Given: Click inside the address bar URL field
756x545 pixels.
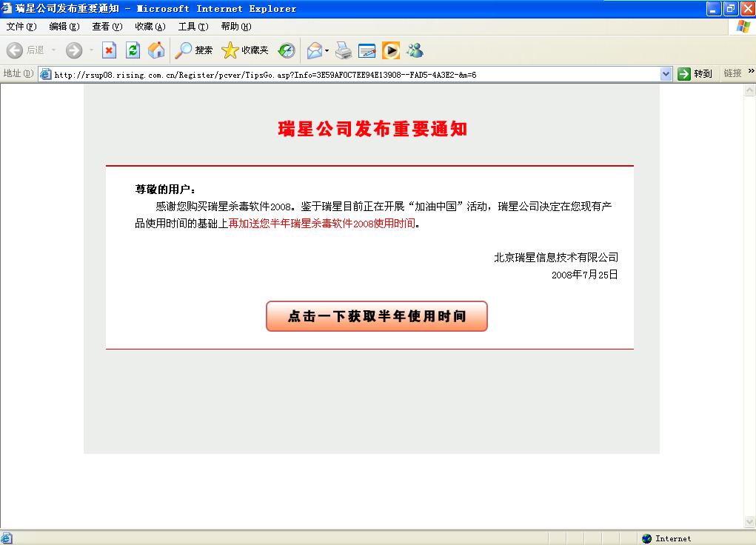Looking at the screenshot, I should click(356, 74).
